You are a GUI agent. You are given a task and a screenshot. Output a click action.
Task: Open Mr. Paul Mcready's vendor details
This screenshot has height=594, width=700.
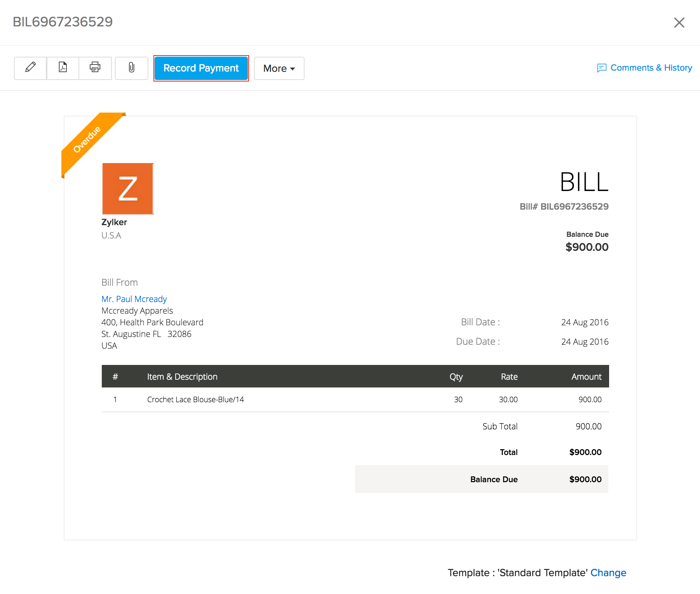134,299
